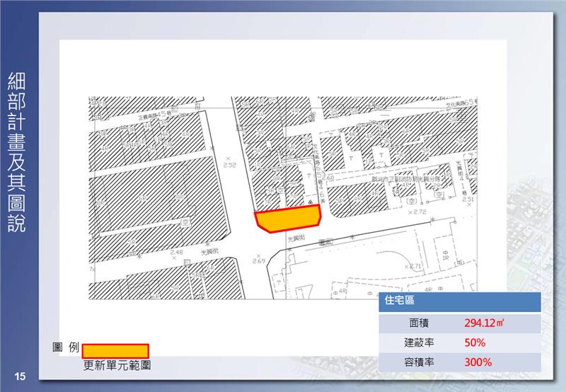Viewport: 566px width, 392px height.
Task: Click the 光興街 label below the orange polygon
Action: click(x=296, y=240)
